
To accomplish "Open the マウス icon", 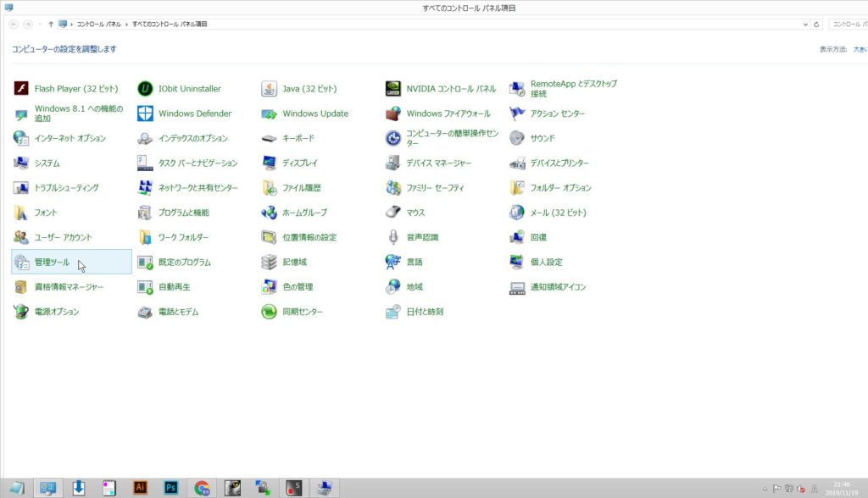I will [393, 213].
